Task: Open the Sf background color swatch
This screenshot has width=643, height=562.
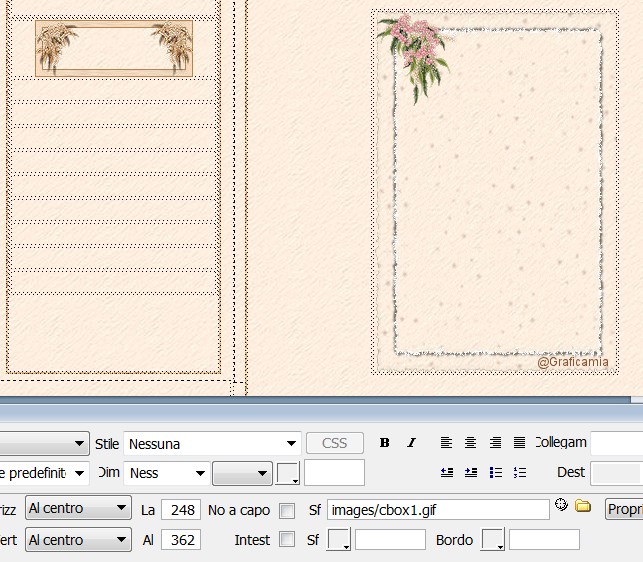Action: coord(339,539)
